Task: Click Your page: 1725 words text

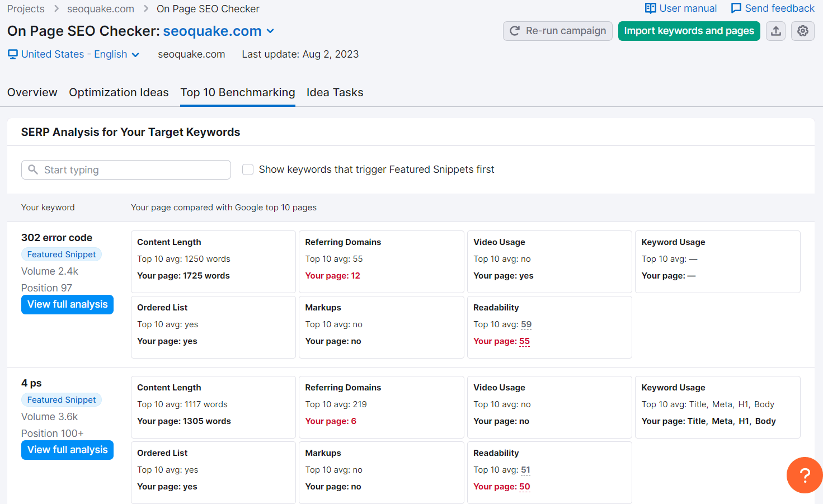Action: pos(184,276)
